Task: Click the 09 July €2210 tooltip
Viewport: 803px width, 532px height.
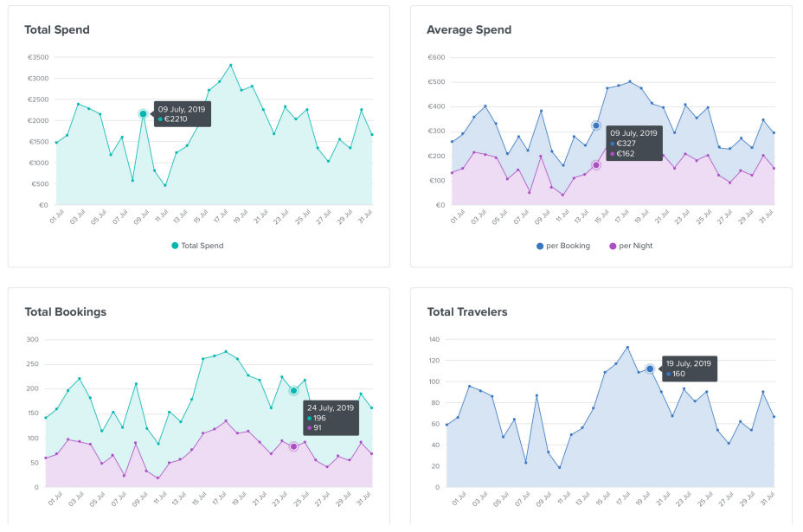Action: click(183, 113)
